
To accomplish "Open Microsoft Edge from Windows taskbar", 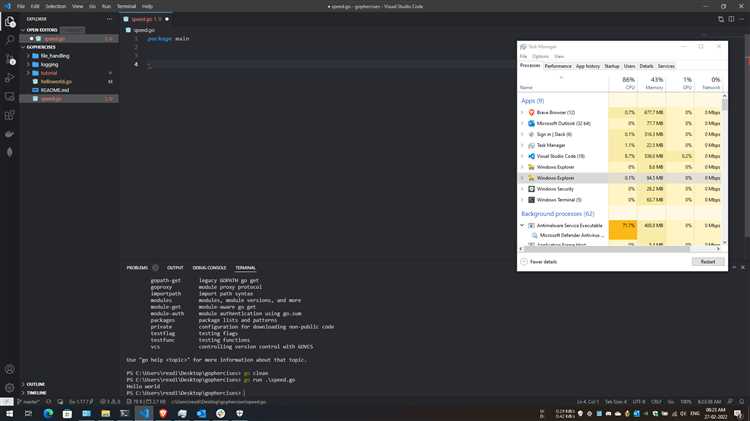I will click(x=48, y=413).
